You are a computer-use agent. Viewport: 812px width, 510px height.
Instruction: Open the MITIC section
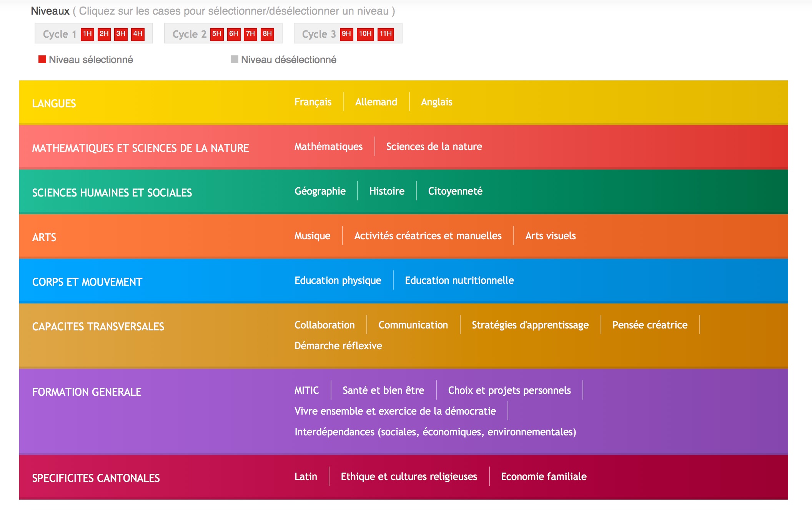[306, 390]
